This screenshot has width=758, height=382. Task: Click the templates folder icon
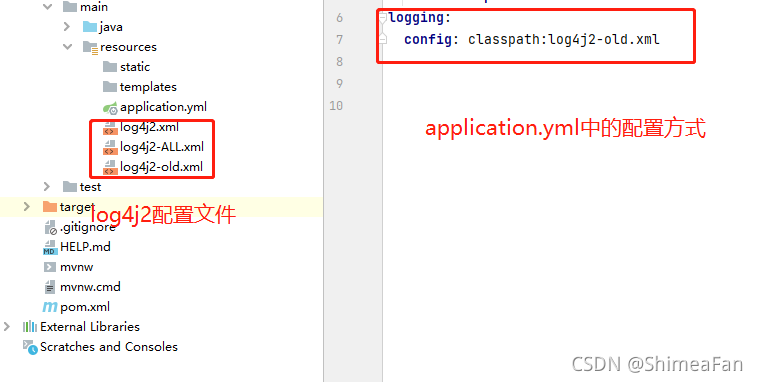pyautogui.click(x=110, y=87)
